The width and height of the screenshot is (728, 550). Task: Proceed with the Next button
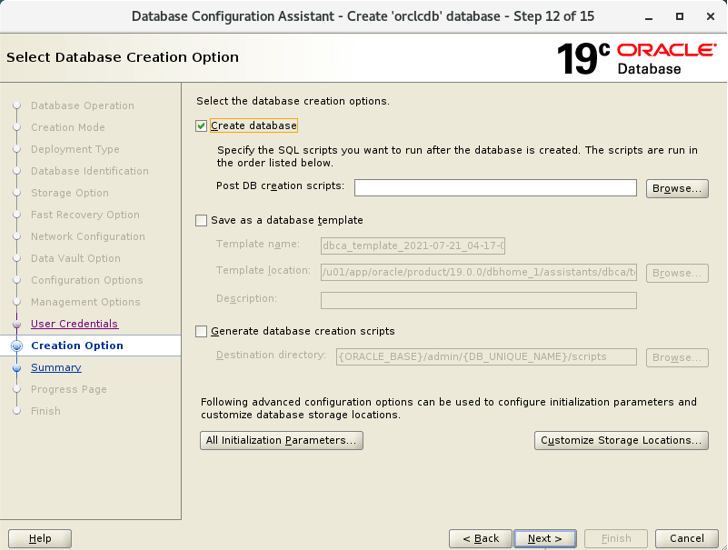(x=545, y=538)
